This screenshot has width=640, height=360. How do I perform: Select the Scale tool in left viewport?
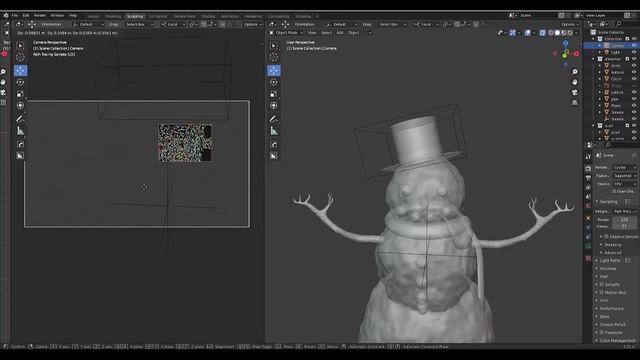pyautogui.click(x=20, y=94)
